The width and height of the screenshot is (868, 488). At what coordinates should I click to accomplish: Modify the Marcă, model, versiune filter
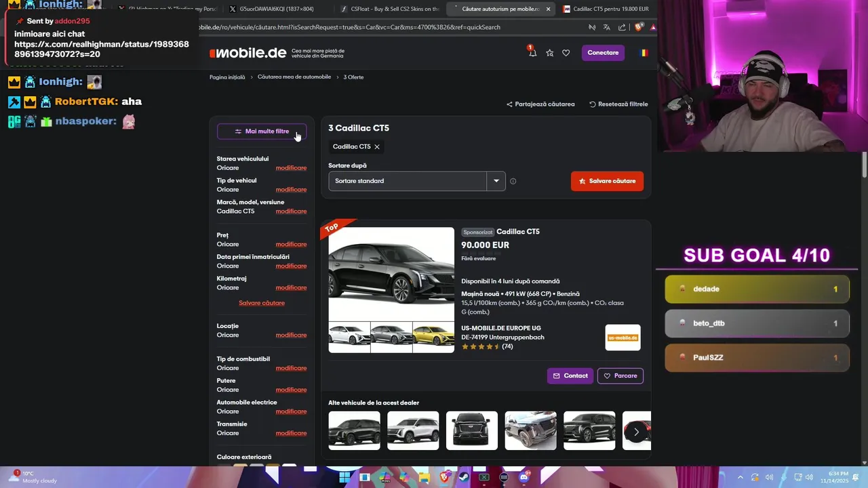point(291,211)
